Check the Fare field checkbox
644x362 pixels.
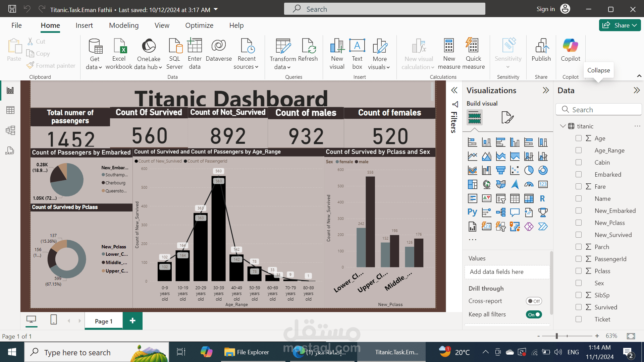(579, 186)
